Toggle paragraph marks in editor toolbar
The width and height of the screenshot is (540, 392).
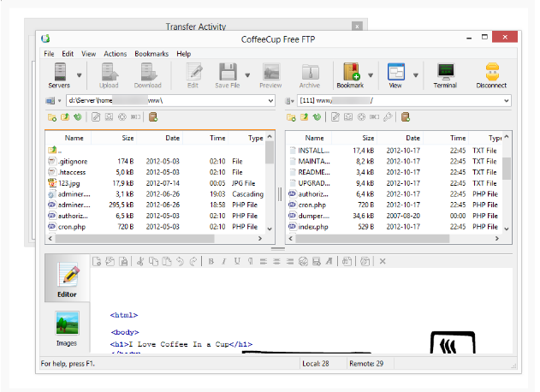251,261
